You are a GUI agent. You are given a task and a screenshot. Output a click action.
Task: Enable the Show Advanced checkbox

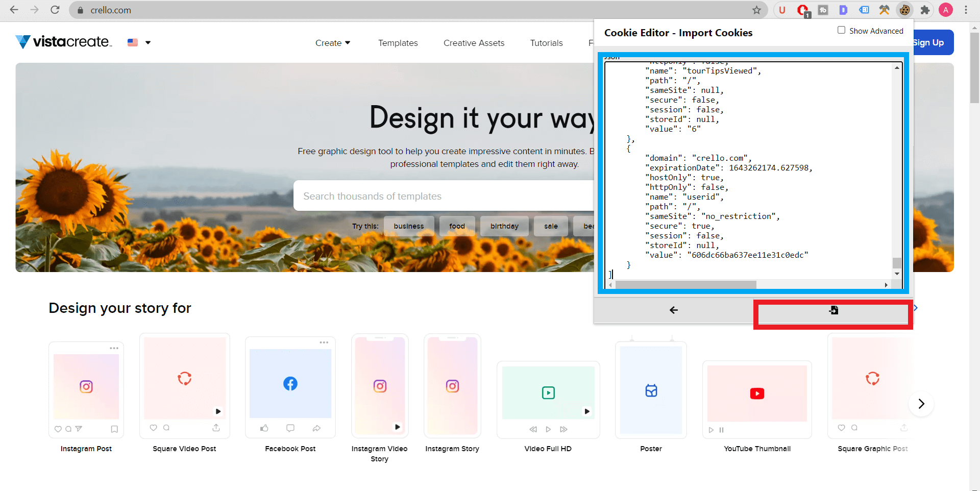click(x=841, y=30)
